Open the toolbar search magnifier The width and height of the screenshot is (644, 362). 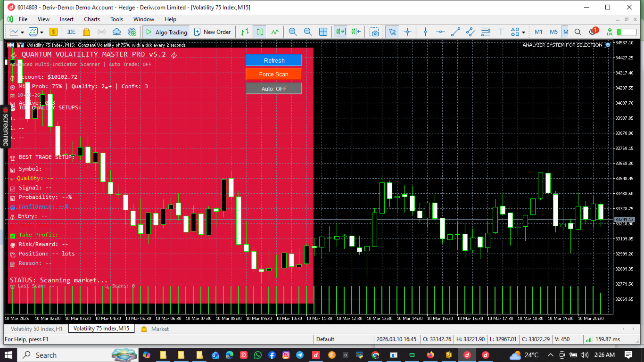pos(578,32)
